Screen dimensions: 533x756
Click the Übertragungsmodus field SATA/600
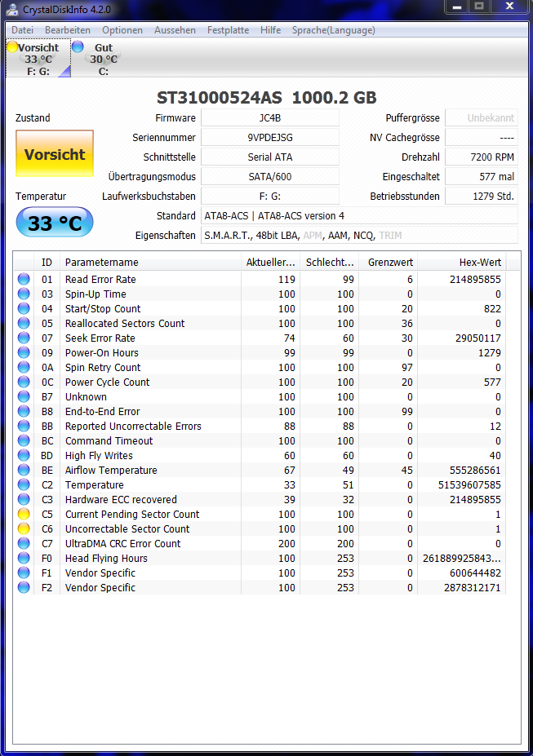pyautogui.click(x=269, y=176)
